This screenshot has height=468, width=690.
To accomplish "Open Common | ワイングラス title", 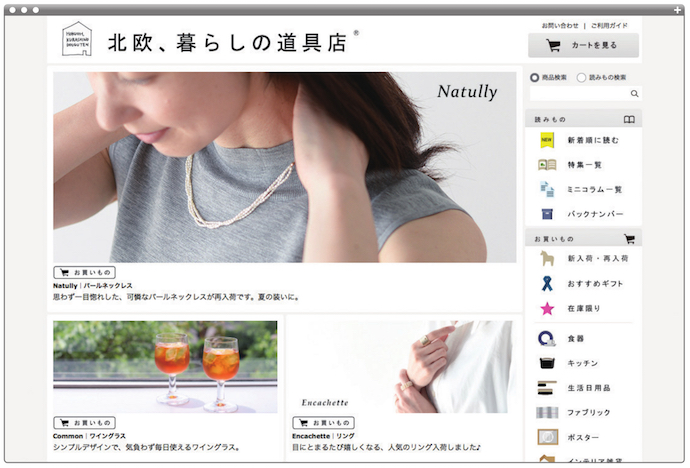I will pos(89,436).
